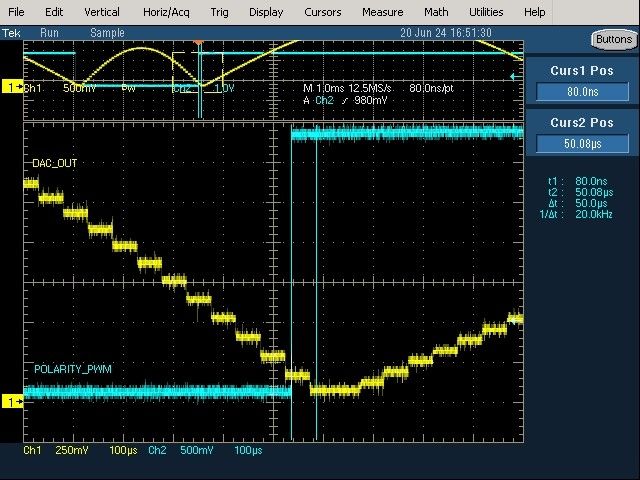Open the Cursors menu

(322, 12)
